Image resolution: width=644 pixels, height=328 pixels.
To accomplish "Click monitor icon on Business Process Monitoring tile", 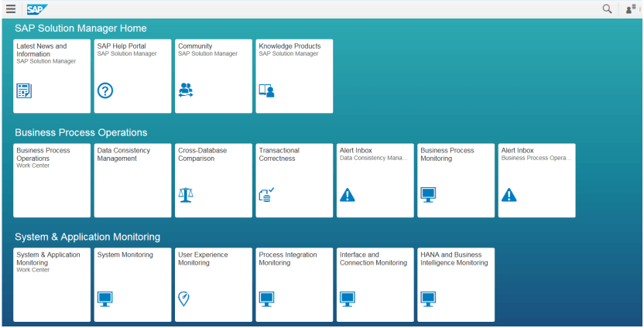I will click(x=428, y=195).
